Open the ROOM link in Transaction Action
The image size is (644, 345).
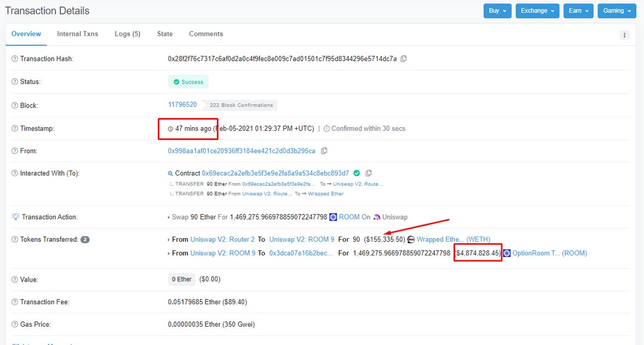tap(349, 217)
